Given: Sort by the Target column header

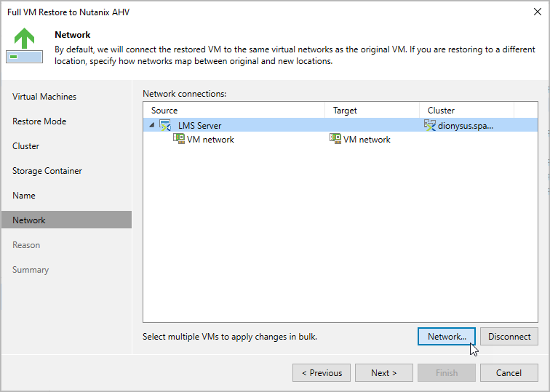Looking at the screenshot, I should pos(371,111).
